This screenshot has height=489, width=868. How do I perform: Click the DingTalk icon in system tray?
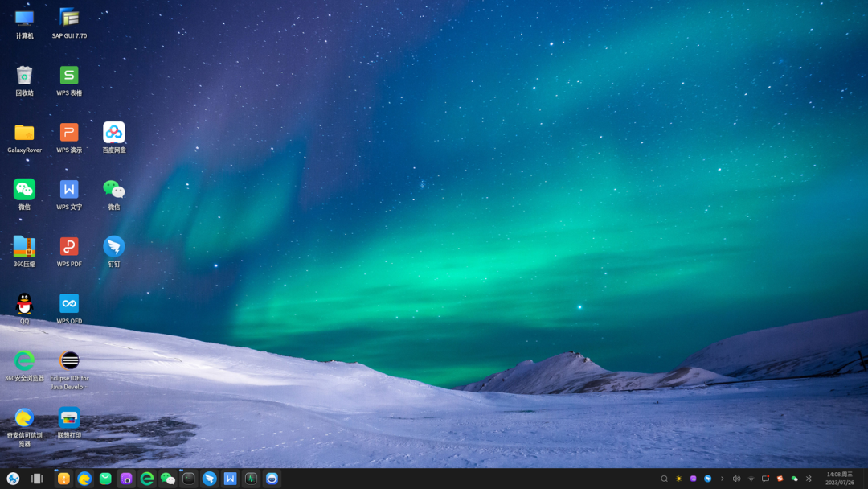point(707,479)
